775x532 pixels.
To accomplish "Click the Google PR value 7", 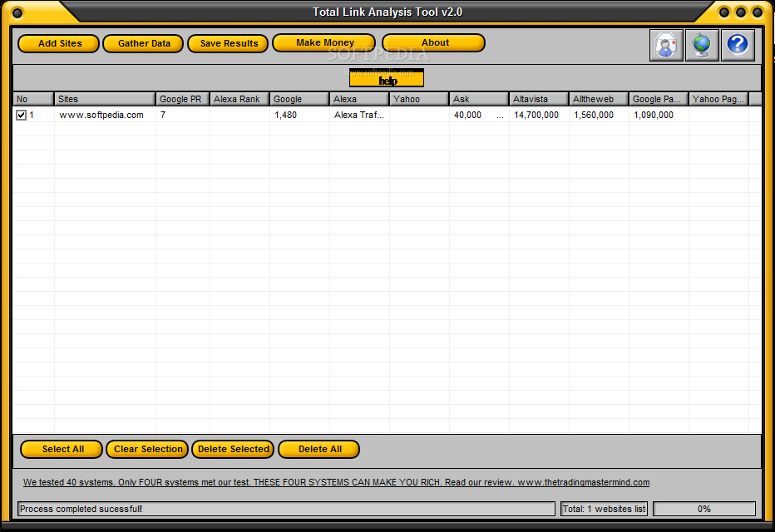I will coord(163,115).
